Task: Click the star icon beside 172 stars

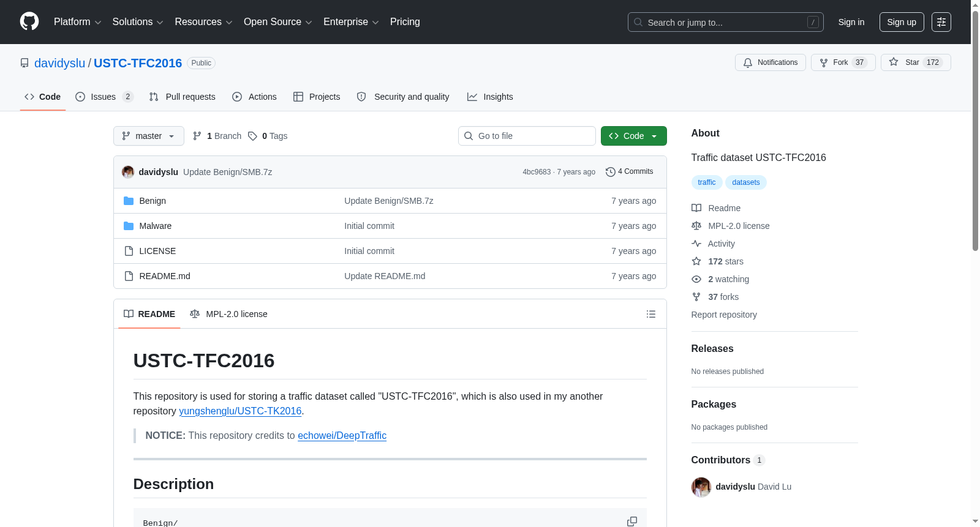Action: 696,261
